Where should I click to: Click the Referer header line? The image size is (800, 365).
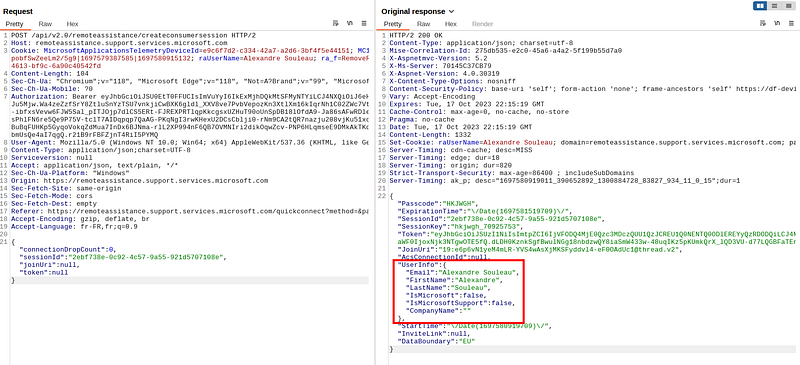189,211
